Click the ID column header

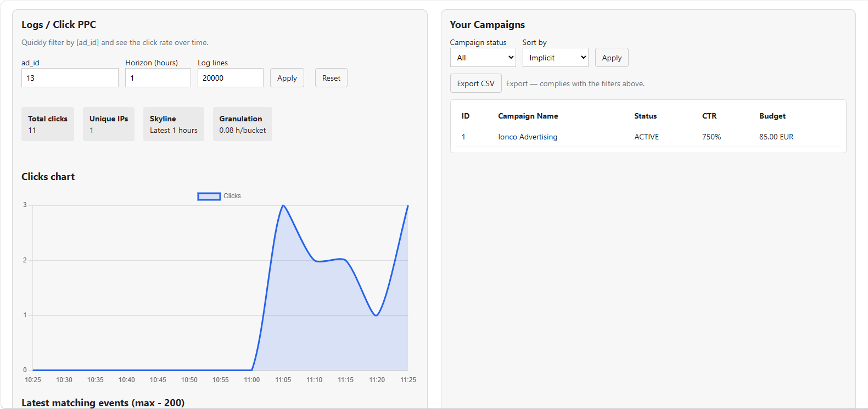click(466, 116)
